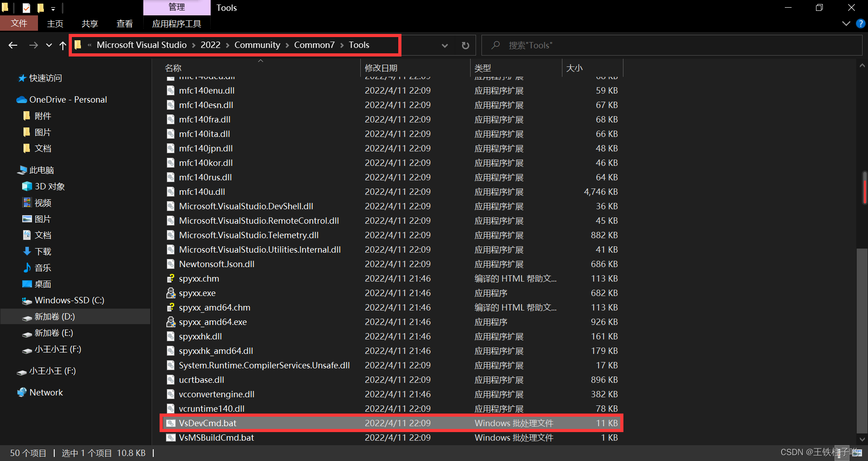This screenshot has height=461, width=868.
Task: Select 快速访问 in navigation pane
Action: tap(45, 78)
